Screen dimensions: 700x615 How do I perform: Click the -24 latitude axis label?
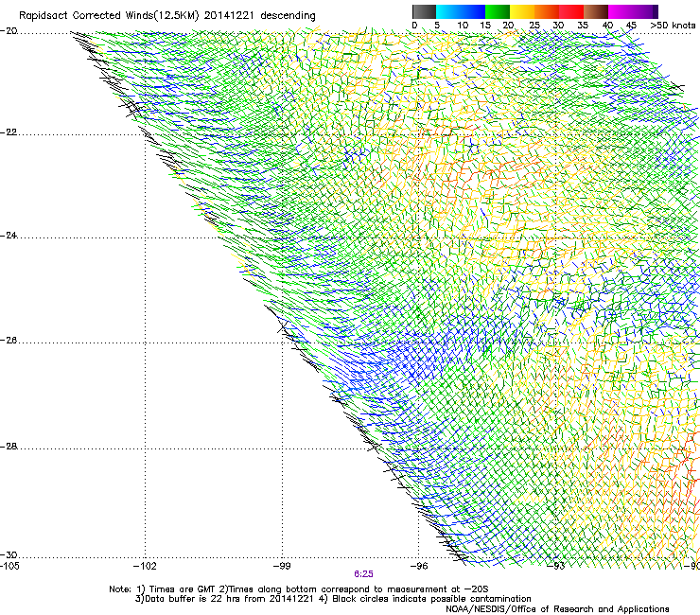coord(9,236)
